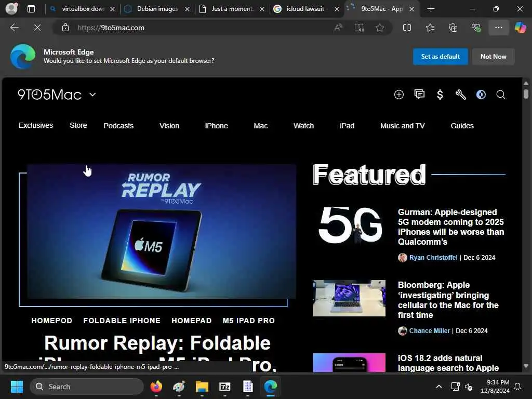Stop loading the 9to5mac page

[x=37, y=28]
